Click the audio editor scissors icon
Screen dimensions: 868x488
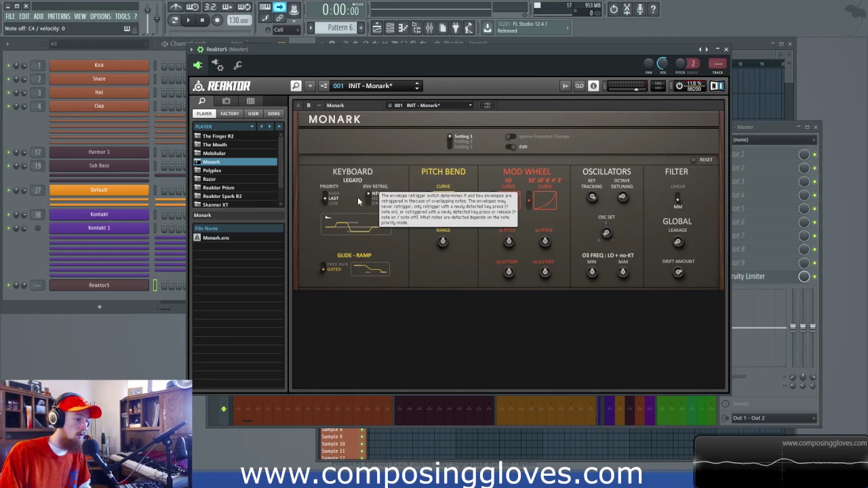click(627, 9)
